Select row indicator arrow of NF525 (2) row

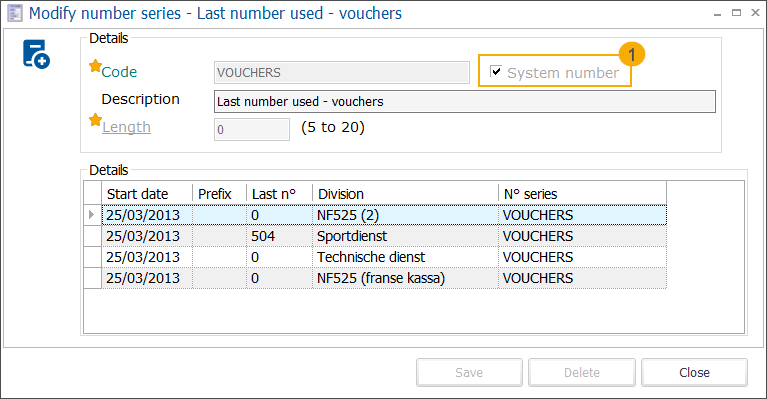92,215
